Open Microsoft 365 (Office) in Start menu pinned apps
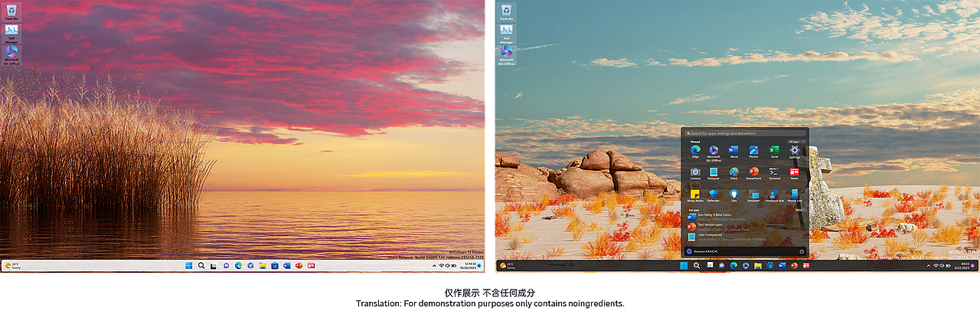This screenshot has width=980, height=321. (x=714, y=153)
